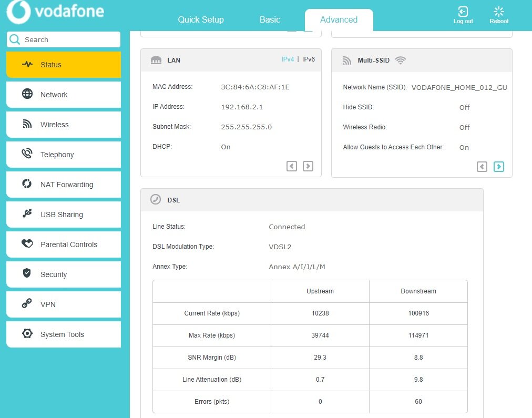Click the VDSL2 modulation value
Viewport: 532px width, 418px height.
[280, 247]
